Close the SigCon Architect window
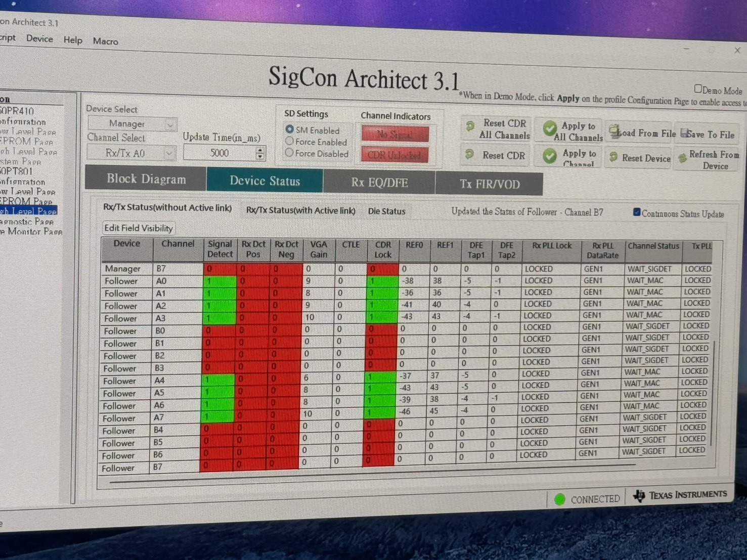Image resolution: width=747 pixels, height=560 pixels. coord(737,51)
